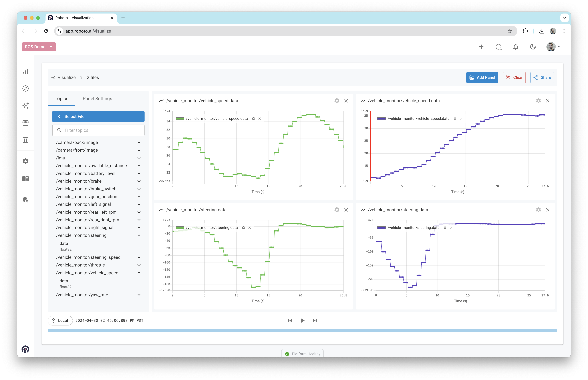Open the analytics bar chart sidebar icon
588x380 pixels.
click(x=26, y=72)
